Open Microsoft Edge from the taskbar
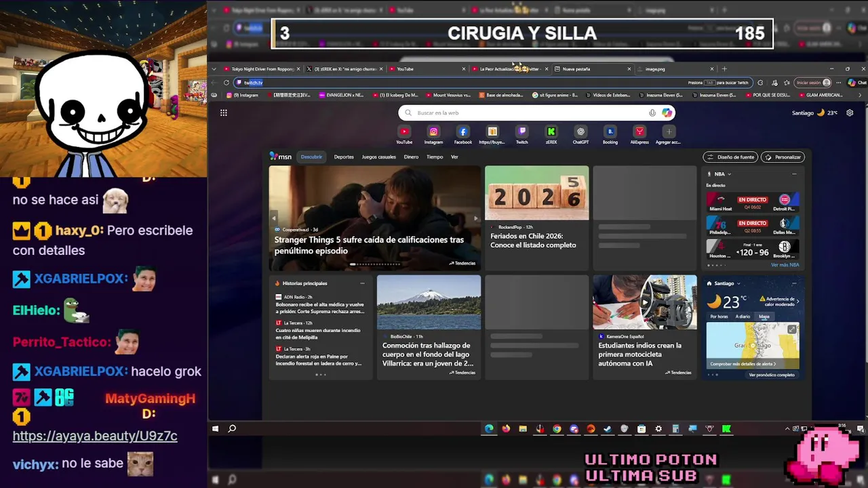 click(x=489, y=428)
